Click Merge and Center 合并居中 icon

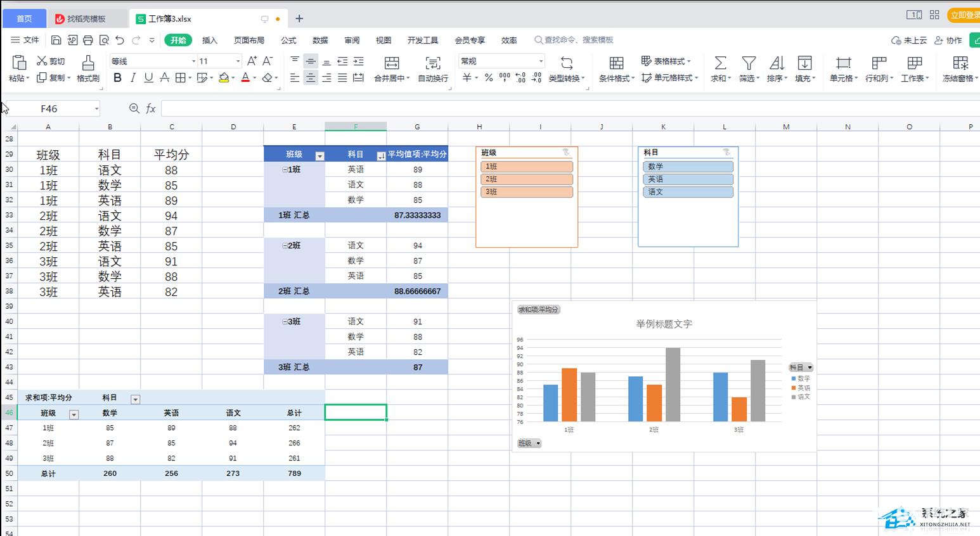point(392,63)
